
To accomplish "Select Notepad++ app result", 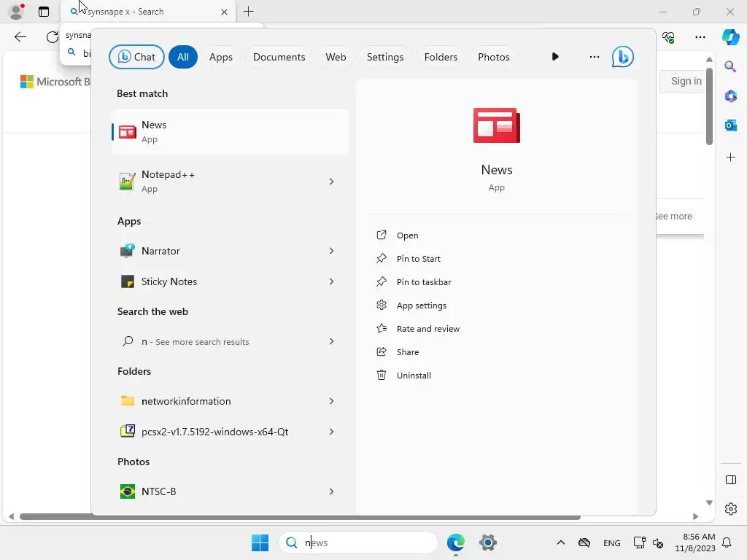I will tap(230, 182).
